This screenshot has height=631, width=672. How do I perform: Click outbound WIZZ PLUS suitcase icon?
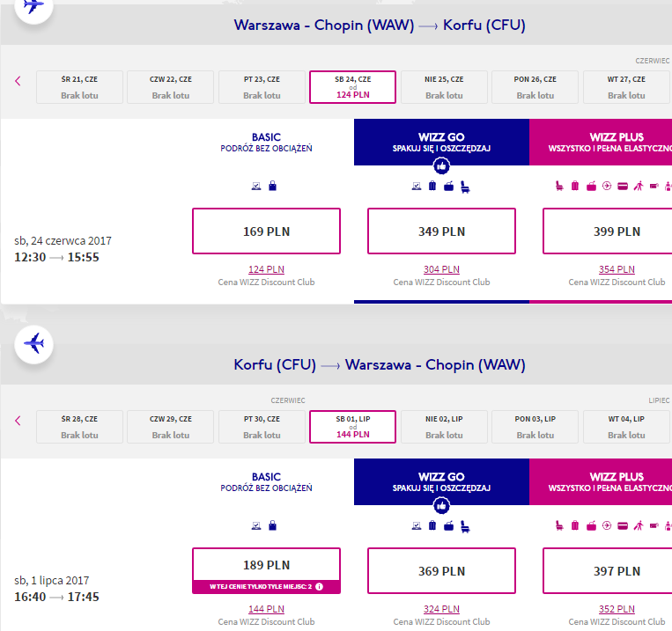(x=575, y=186)
